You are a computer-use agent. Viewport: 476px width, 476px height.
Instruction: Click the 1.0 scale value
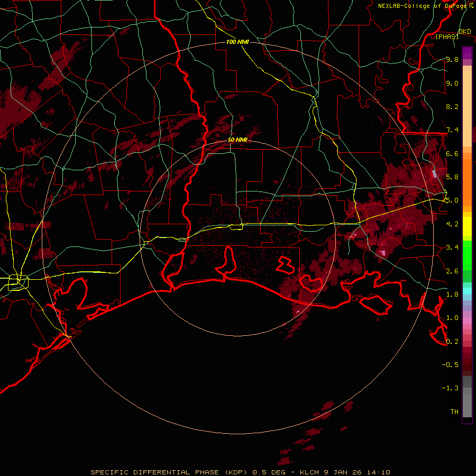(x=452, y=318)
